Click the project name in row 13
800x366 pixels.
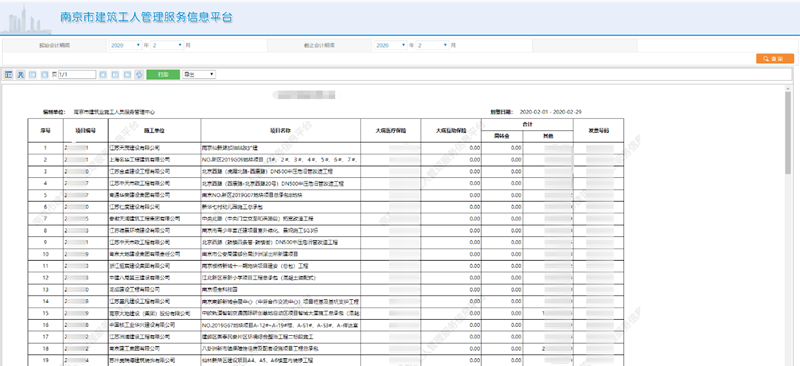219,289
